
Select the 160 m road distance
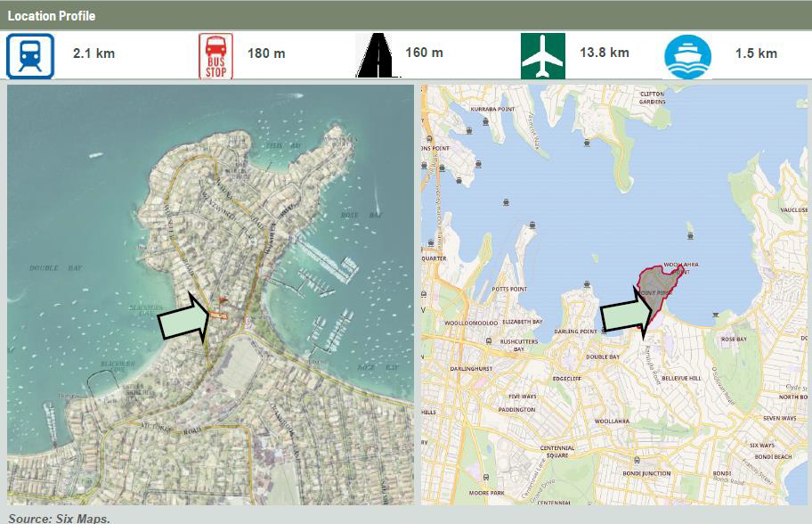click(x=424, y=53)
